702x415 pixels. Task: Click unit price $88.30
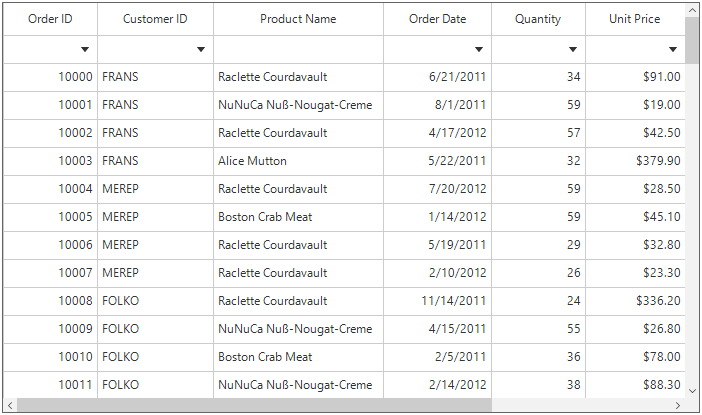635,385
